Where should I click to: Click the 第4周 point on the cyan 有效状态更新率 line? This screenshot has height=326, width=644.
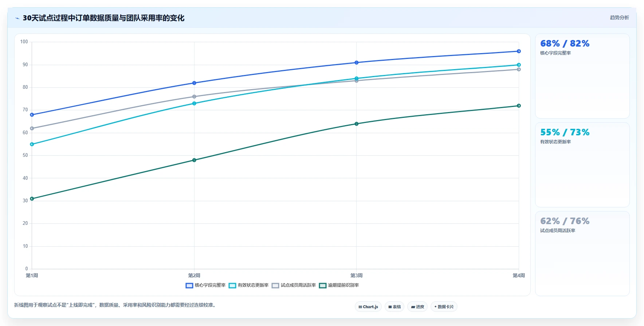tap(519, 65)
